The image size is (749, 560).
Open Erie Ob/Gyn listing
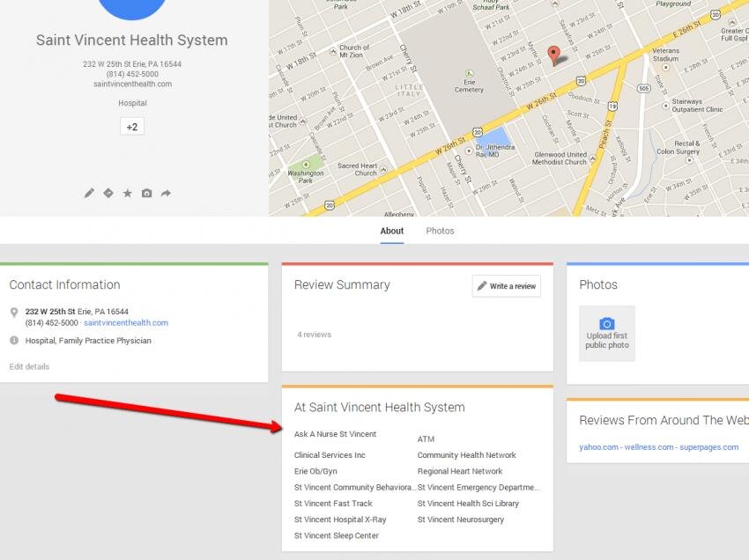315,471
